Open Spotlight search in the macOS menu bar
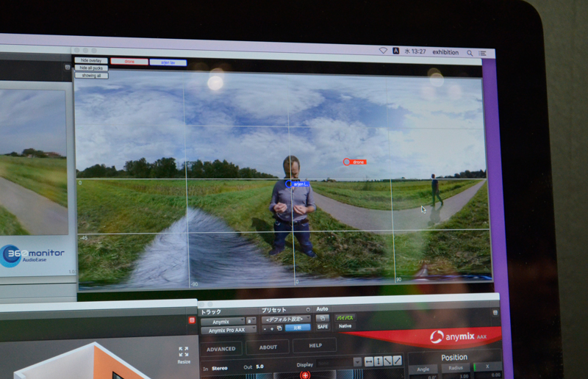This screenshot has width=588, height=379. coord(470,53)
